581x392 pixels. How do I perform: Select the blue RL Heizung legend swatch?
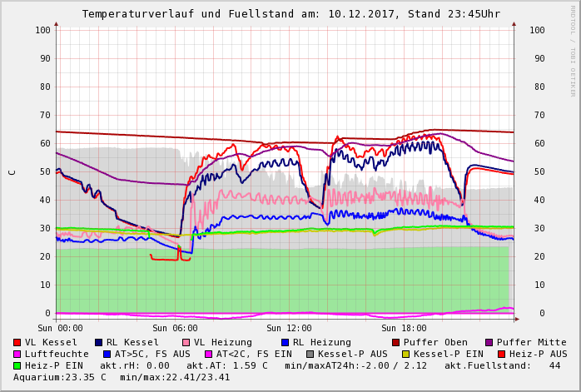pyautogui.click(x=285, y=342)
